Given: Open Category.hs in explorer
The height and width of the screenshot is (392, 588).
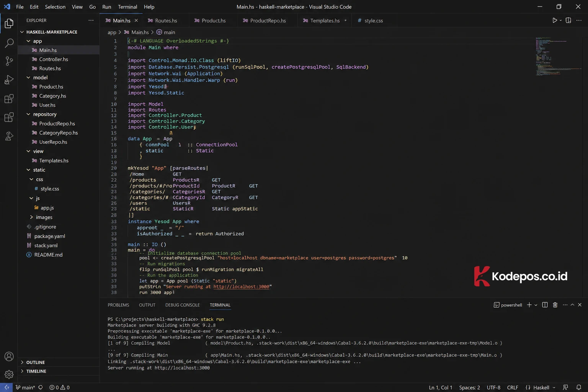Looking at the screenshot, I should point(52,96).
